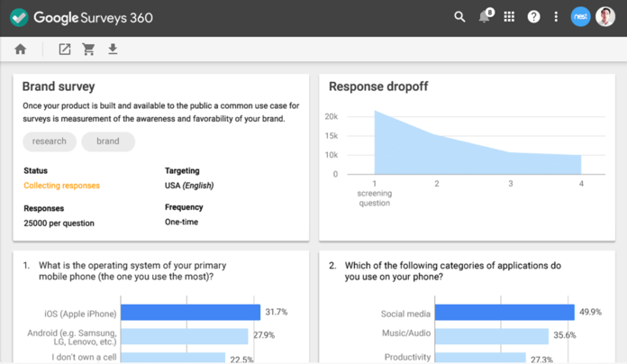Click the open-in-new-window icon in toolbar
Image resolution: width=627 pixels, height=364 pixels.
coord(65,50)
